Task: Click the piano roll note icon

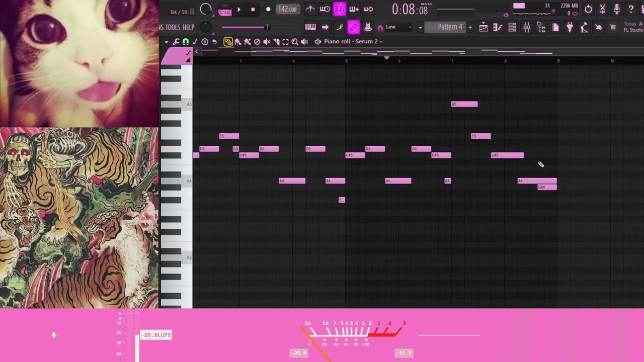Action: (x=195, y=42)
